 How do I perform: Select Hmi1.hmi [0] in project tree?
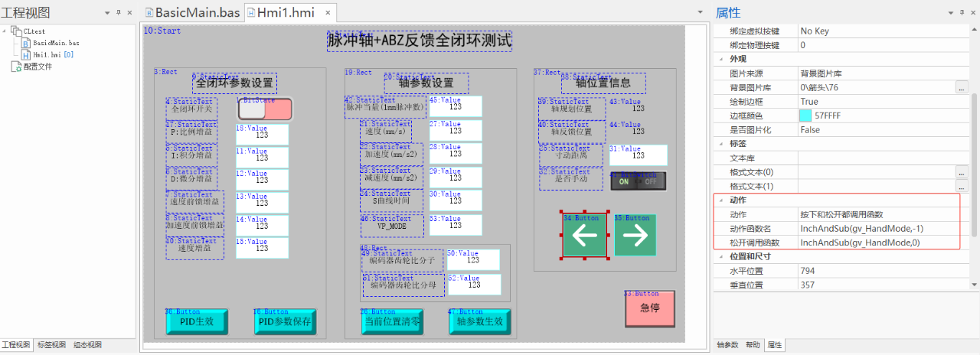pos(53,55)
